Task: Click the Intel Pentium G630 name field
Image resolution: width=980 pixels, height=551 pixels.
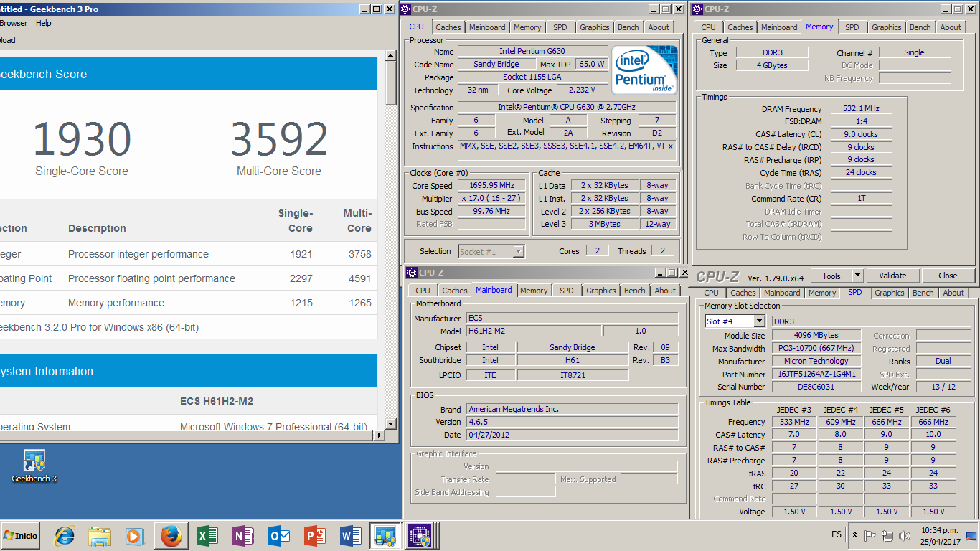Action: click(532, 51)
